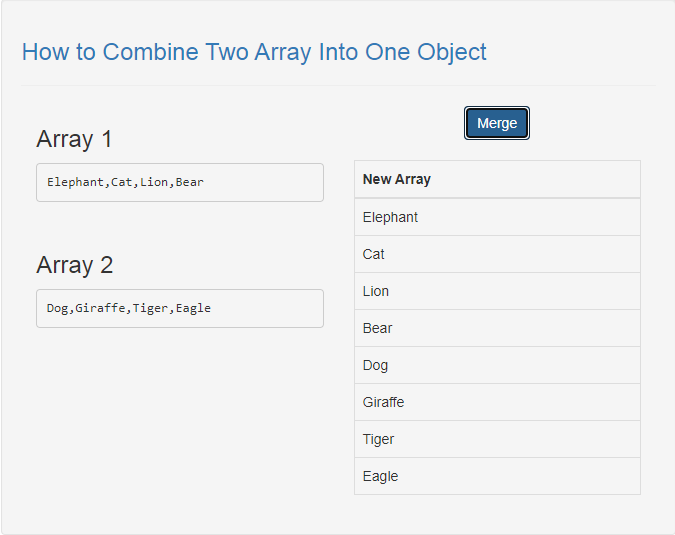Click the word Giraffe in Array 2 field
The height and width of the screenshot is (535, 675).
point(100,308)
